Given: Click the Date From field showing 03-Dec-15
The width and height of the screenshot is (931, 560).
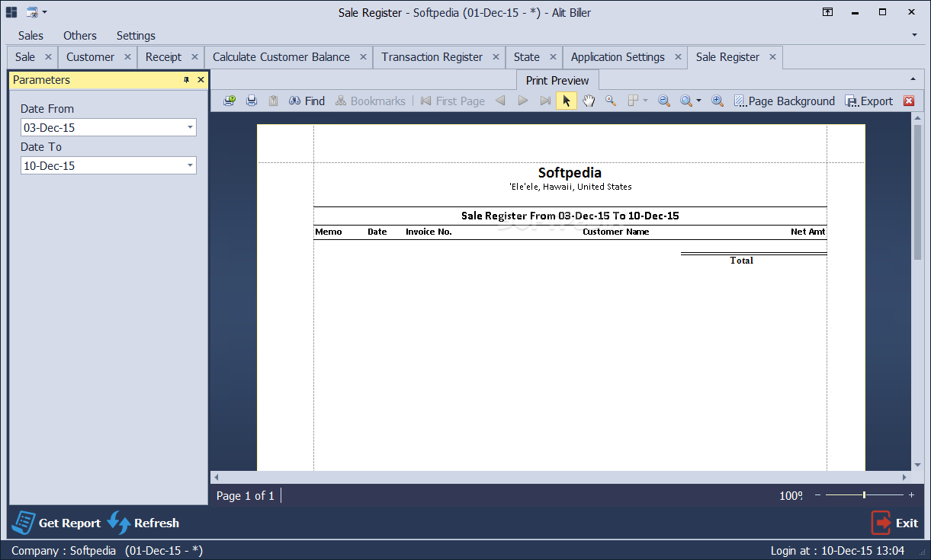Looking at the screenshot, I should click(x=108, y=127).
